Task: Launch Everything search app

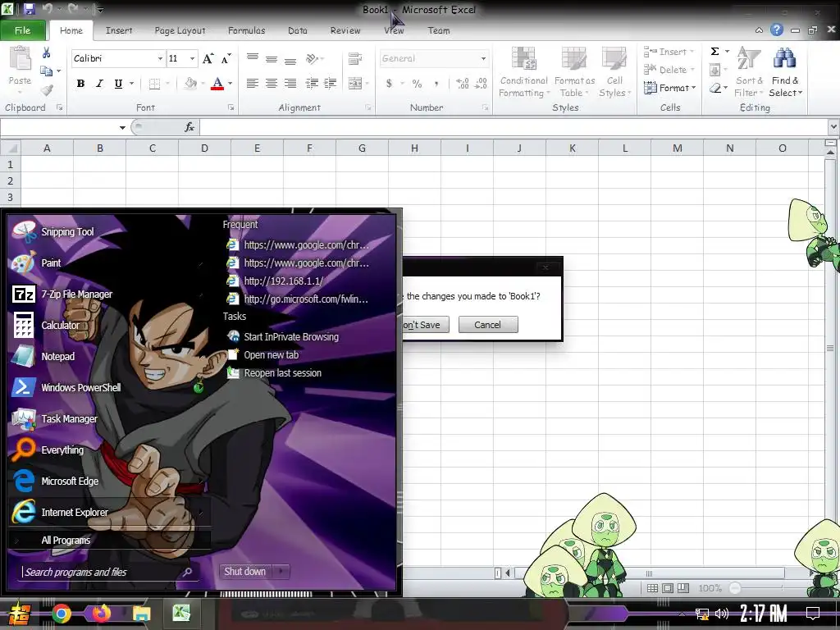Action: (48, 450)
